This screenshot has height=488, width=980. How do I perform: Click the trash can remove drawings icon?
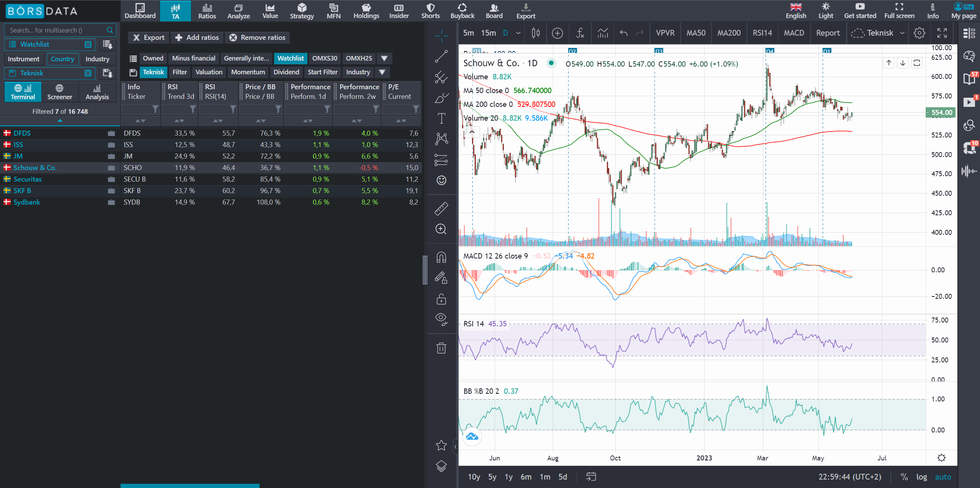click(441, 348)
